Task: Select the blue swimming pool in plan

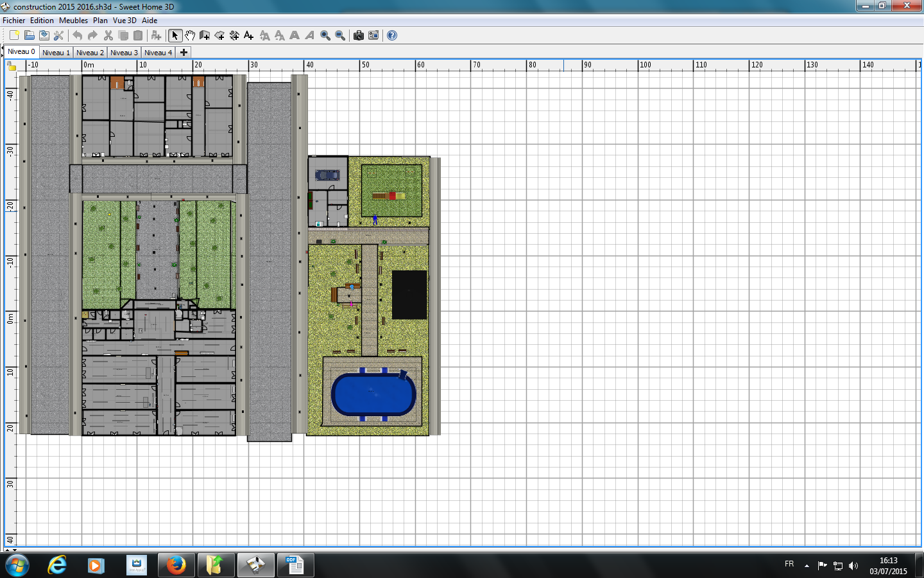Action: click(x=373, y=394)
